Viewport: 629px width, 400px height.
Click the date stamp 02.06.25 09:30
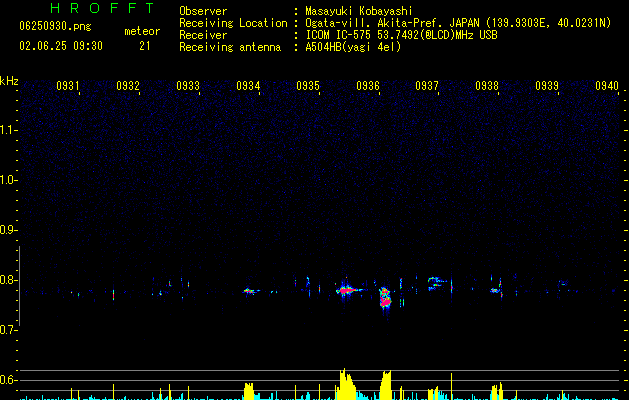61,46
